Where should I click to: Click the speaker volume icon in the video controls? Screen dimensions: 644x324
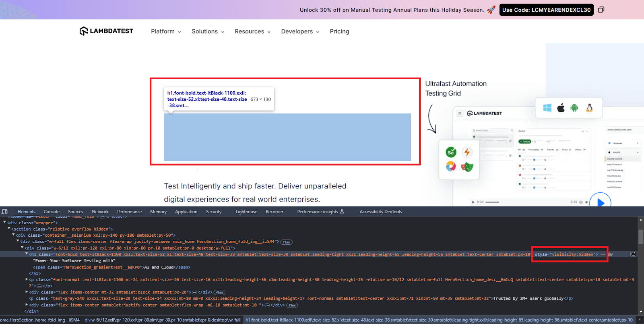(x=586, y=202)
